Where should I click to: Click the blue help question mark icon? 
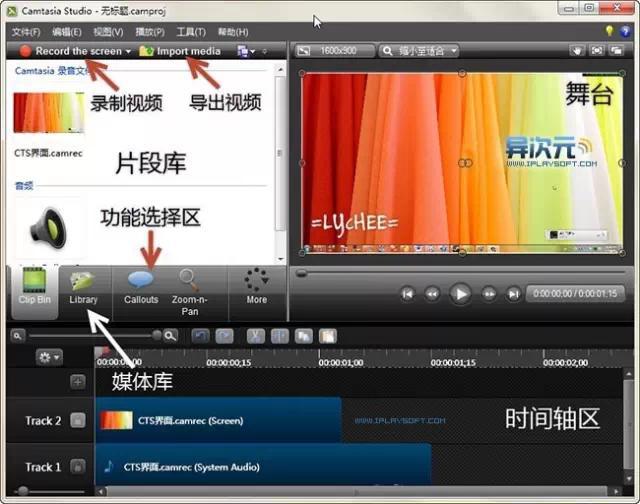tap(625, 31)
